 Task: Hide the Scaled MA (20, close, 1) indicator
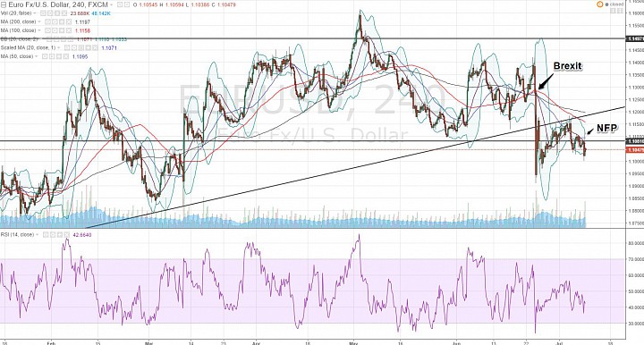point(67,47)
